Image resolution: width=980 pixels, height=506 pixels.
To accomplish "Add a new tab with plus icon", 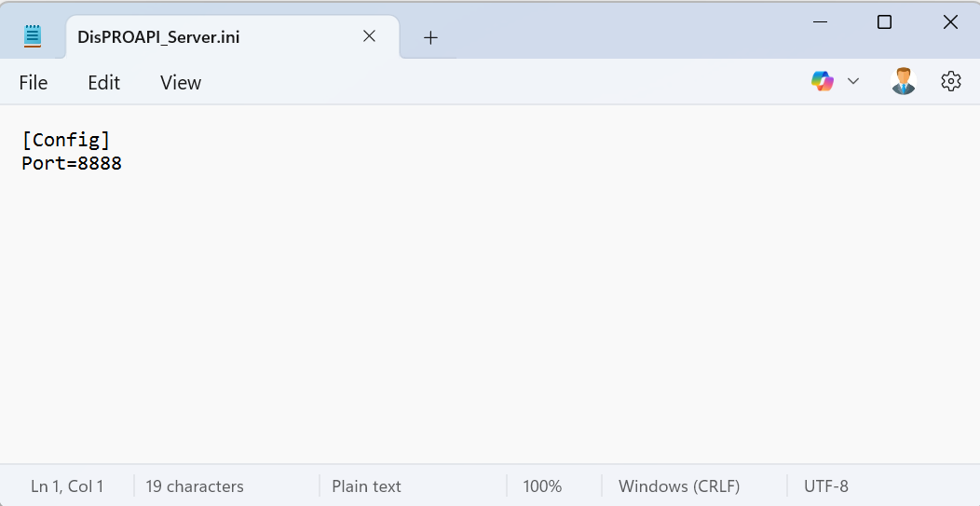I will (x=430, y=37).
